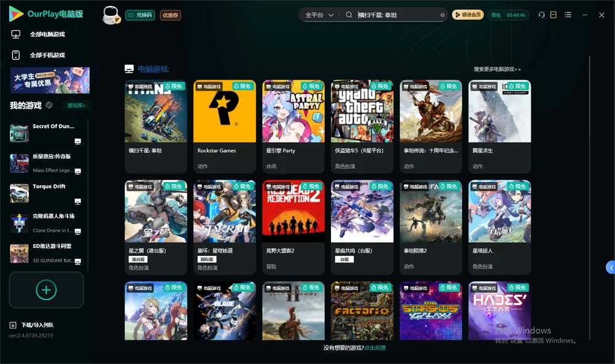Click 搜索更多电脑游戏>> link

(497, 69)
